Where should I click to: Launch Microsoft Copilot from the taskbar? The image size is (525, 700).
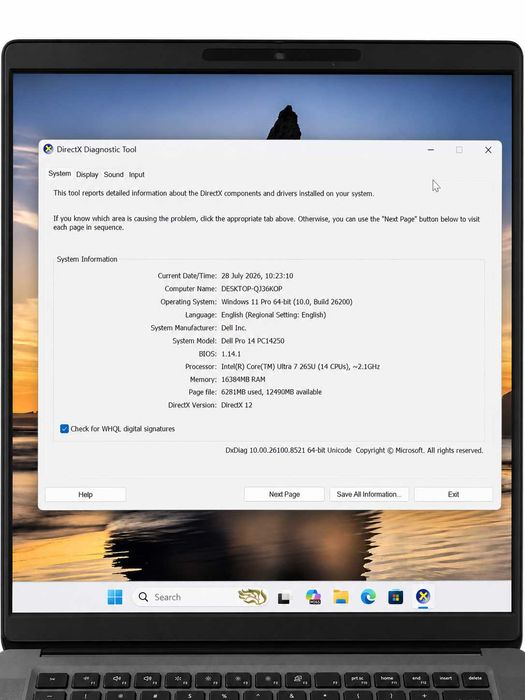[313, 597]
